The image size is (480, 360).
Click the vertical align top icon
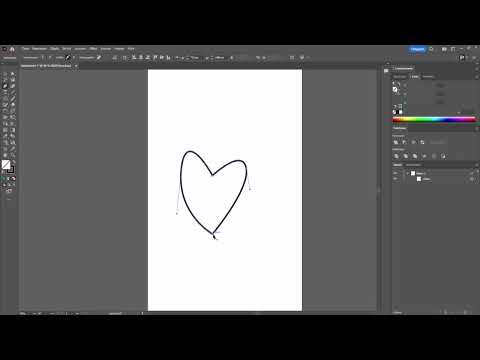(155, 58)
